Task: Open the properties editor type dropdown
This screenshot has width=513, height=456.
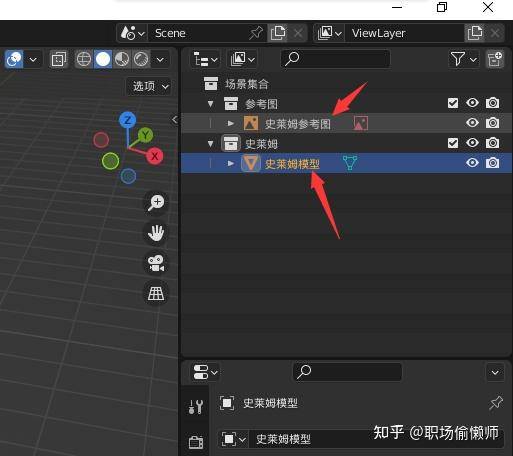Action: (205, 372)
